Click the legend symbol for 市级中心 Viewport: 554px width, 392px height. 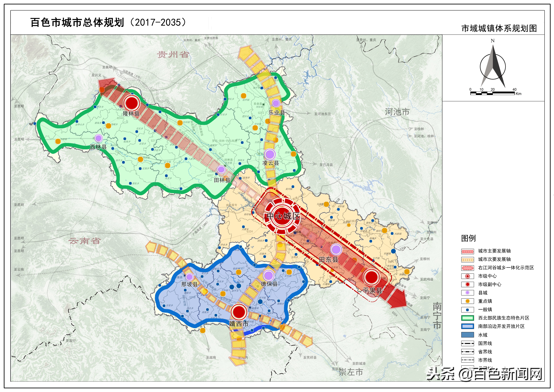tap(468, 276)
